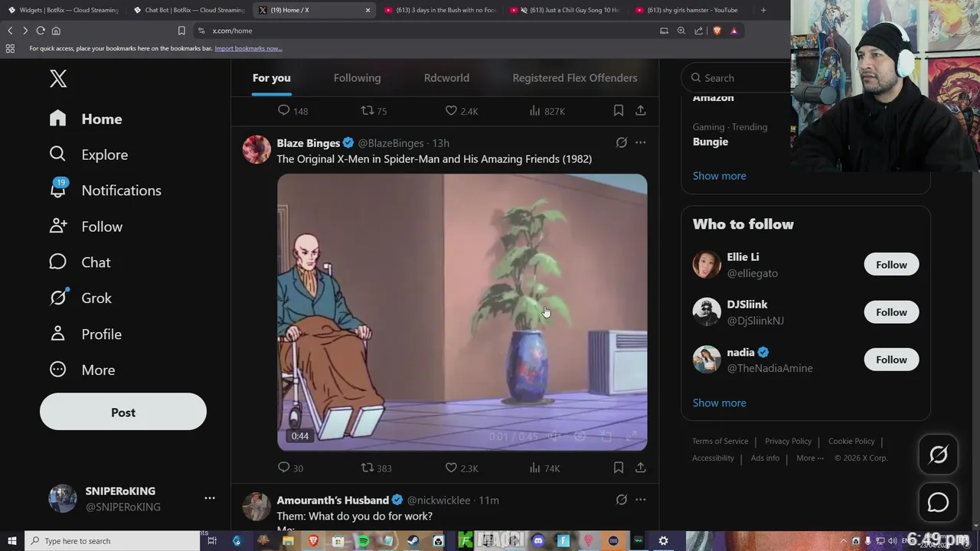The height and width of the screenshot is (551, 980).
Task: Expand the footer More menu
Action: pyautogui.click(x=810, y=458)
